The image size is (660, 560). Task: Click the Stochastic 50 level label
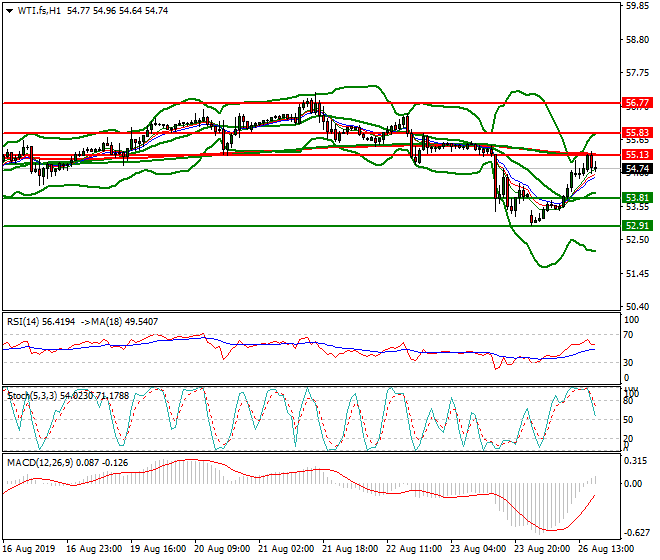coord(628,420)
